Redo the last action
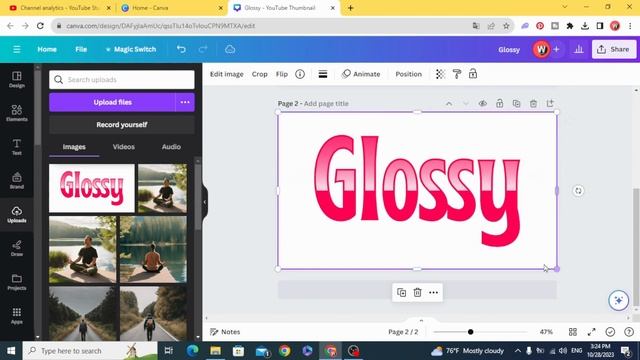The width and height of the screenshot is (640, 360). point(203,49)
